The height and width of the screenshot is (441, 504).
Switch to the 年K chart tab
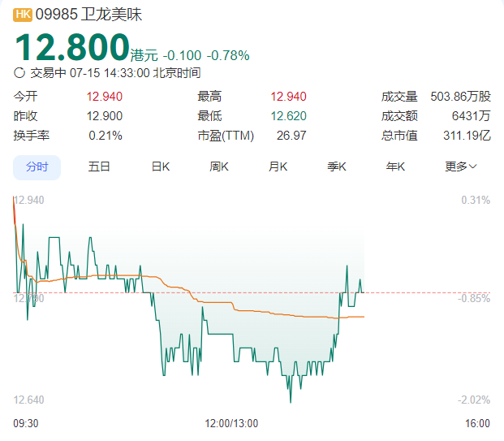395,167
